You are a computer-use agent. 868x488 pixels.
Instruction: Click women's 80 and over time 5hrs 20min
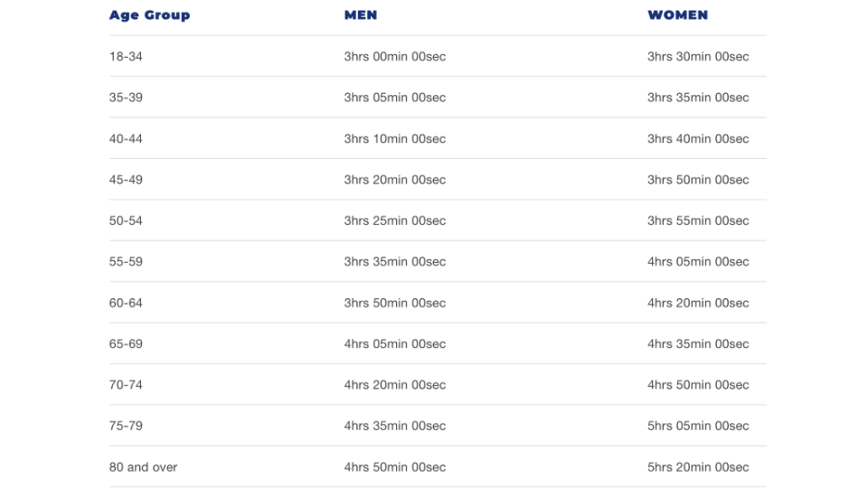pyautogui.click(x=698, y=467)
